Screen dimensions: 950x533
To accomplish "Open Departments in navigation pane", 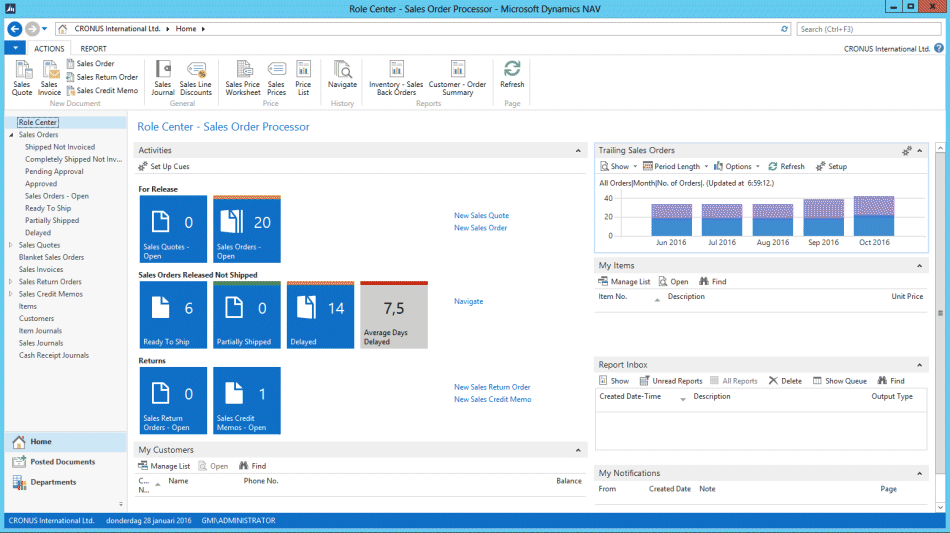I will coord(65,483).
